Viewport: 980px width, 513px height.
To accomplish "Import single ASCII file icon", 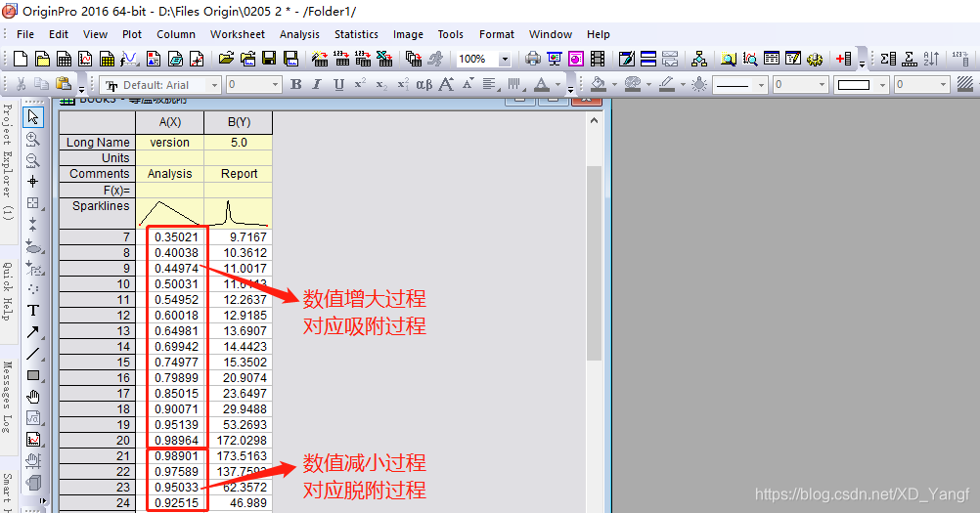I will coord(341,59).
